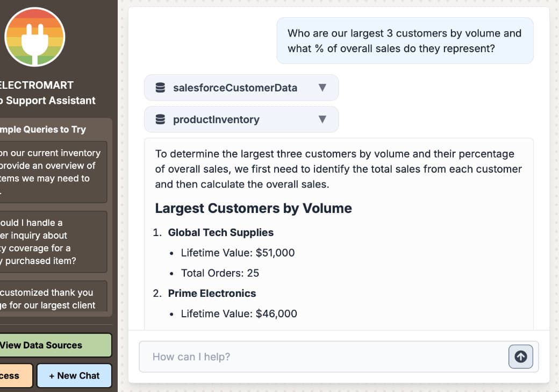This screenshot has width=559, height=392.
Task: Click the database icon on productInventory
Action: click(x=160, y=119)
